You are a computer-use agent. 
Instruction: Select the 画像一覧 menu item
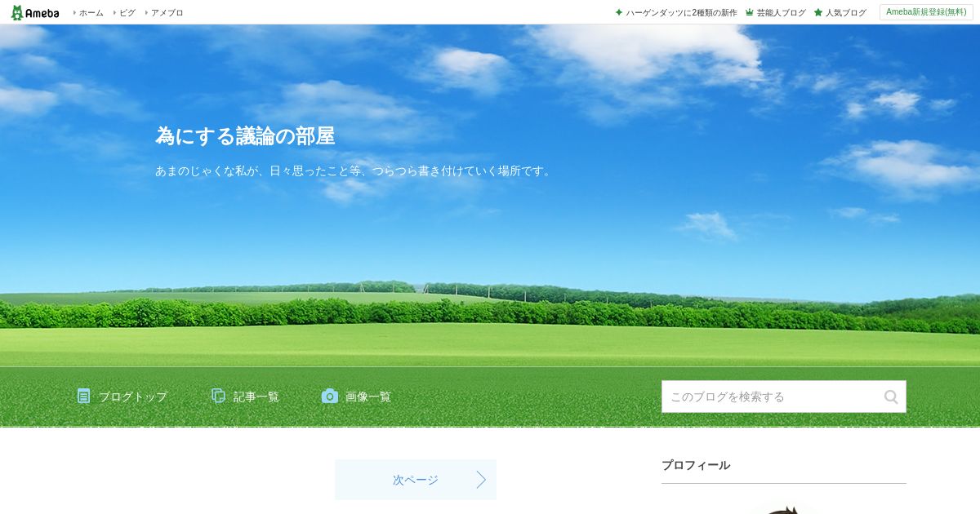[x=367, y=397]
